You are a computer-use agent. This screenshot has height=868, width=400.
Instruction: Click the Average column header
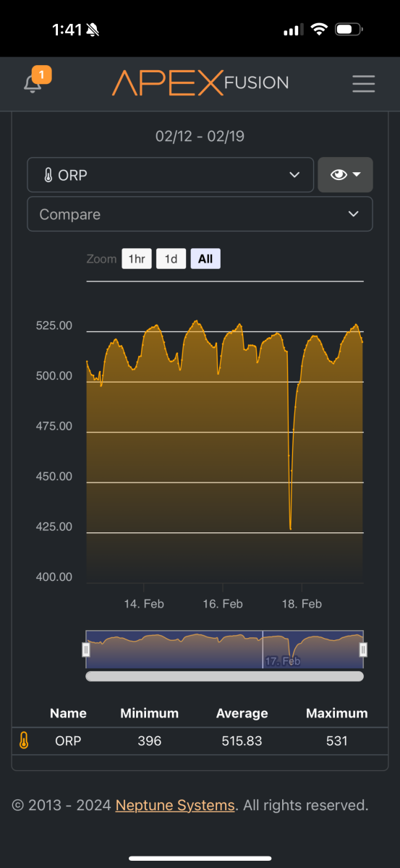tap(242, 713)
